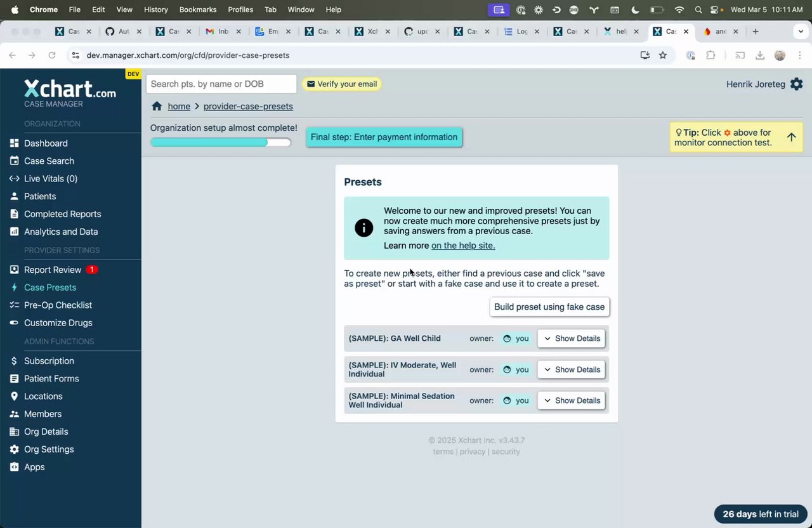The image size is (812, 528).
Task: Open the Profiles menu in the menu bar
Action: click(x=240, y=10)
